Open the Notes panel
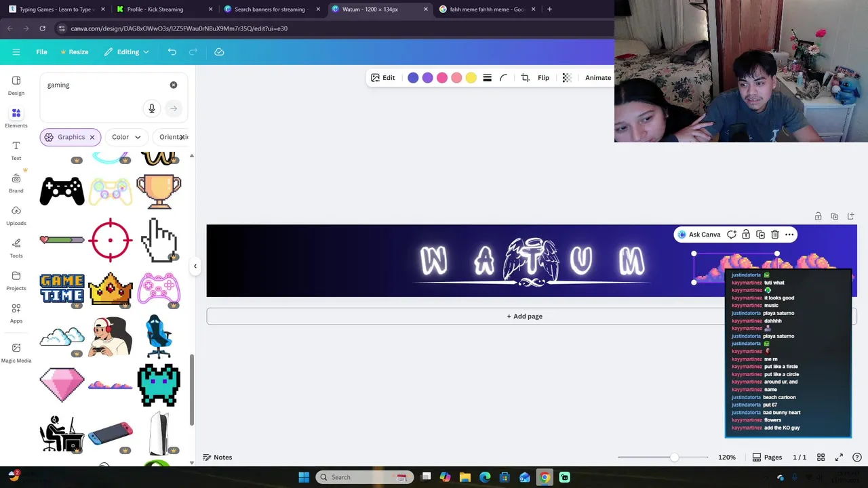Image resolution: width=868 pixels, height=488 pixels. coord(218,457)
